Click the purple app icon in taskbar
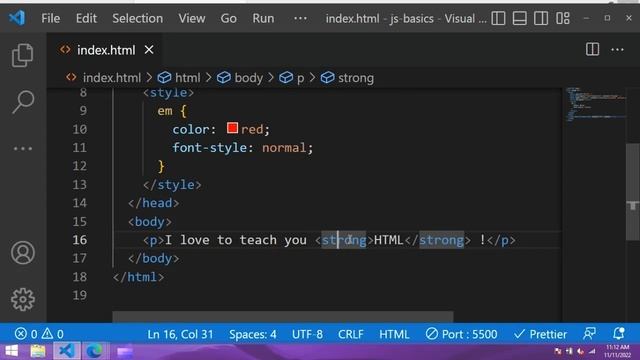The image size is (640, 360). tap(125, 351)
